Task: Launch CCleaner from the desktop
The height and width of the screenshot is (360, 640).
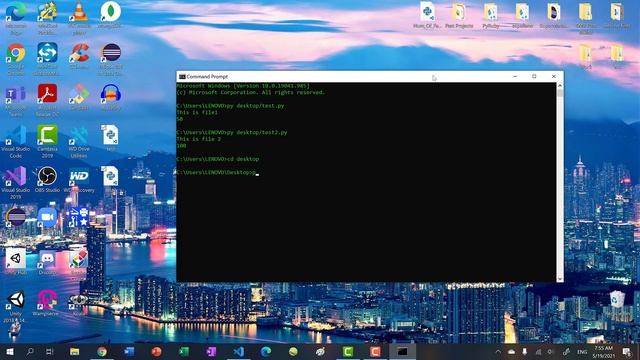Action: pyautogui.click(x=79, y=56)
